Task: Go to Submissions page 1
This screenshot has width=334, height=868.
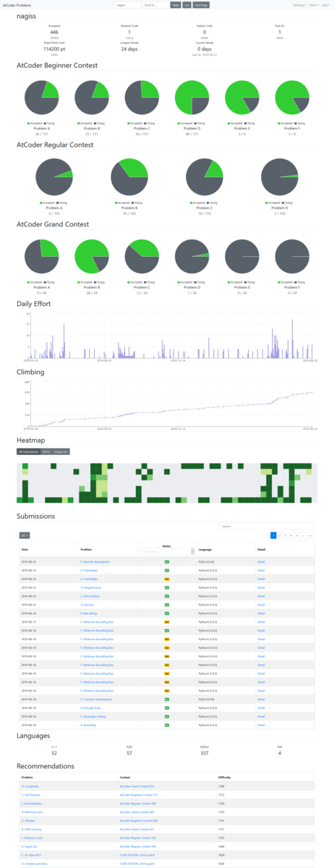Action: (273, 535)
